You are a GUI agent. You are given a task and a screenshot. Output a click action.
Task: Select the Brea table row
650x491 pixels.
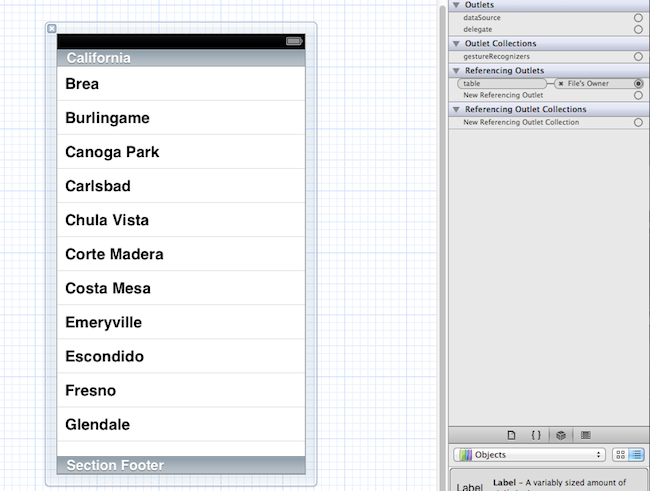(x=181, y=84)
